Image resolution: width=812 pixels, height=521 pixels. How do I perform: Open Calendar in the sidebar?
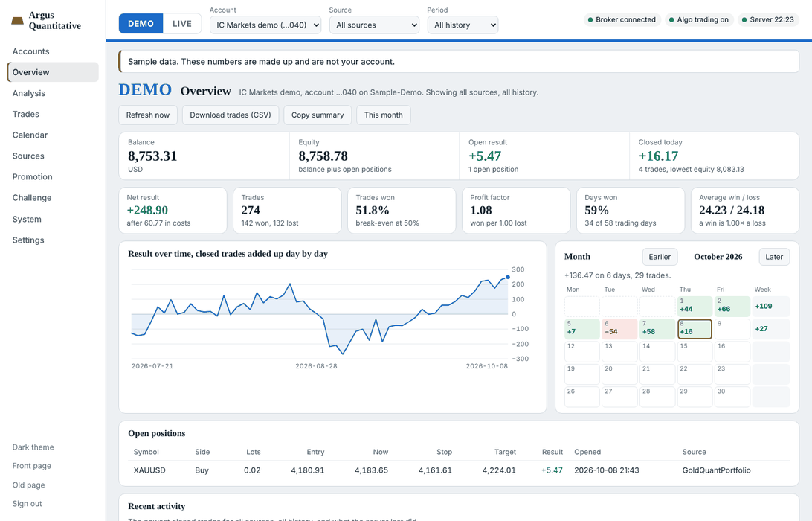[52, 135]
